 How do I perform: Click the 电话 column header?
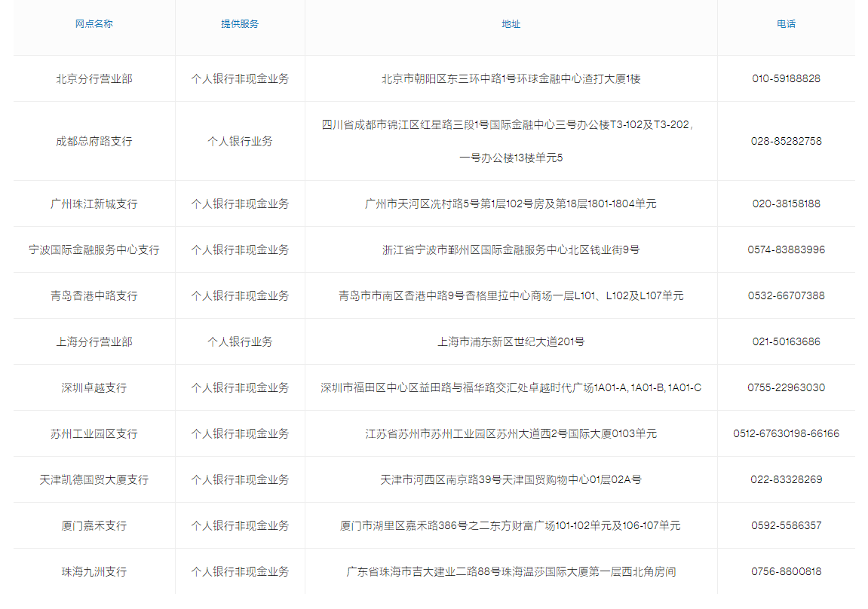[786, 24]
